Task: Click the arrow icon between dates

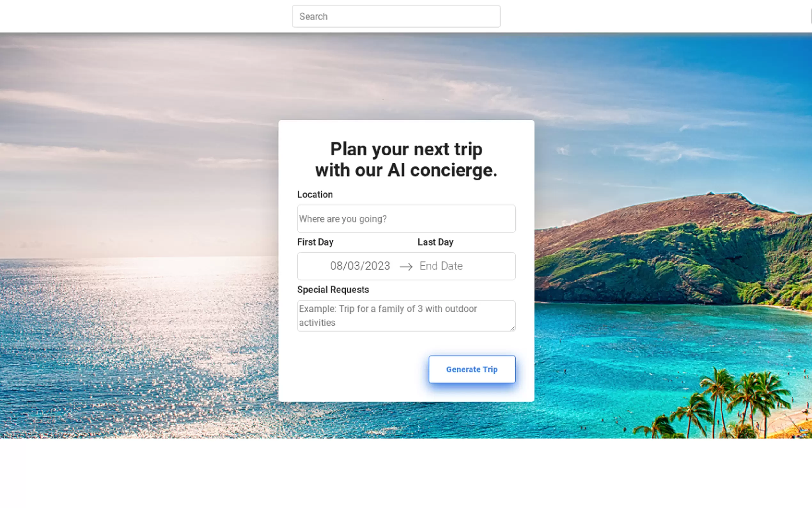Action: (x=406, y=267)
